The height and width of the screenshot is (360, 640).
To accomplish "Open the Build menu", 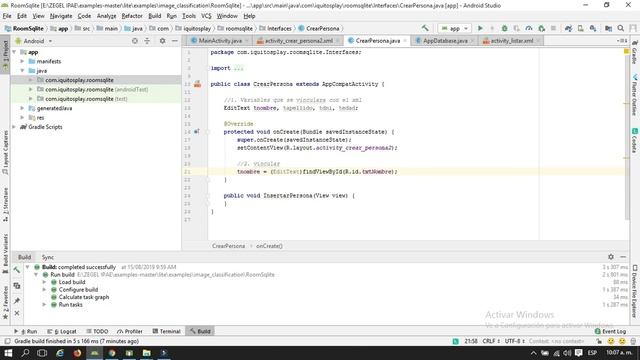I will [155, 16].
